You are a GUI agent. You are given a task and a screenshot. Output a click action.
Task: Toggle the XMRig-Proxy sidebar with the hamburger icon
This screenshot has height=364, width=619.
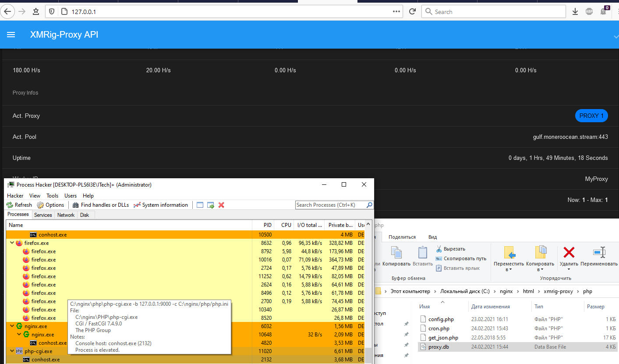(11, 34)
